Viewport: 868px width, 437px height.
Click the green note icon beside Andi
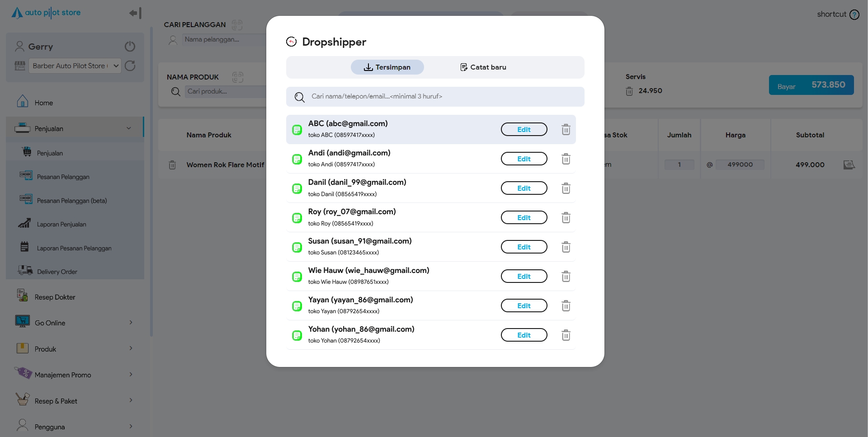(297, 159)
